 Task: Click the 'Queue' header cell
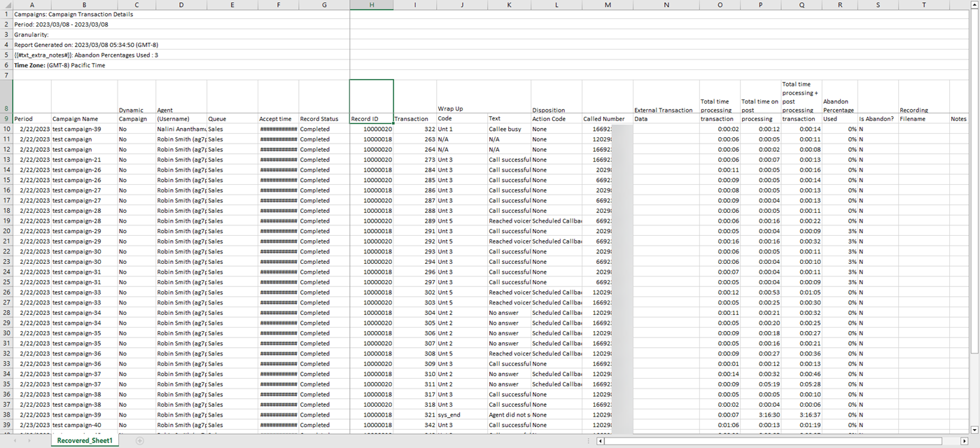(x=232, y=119)
